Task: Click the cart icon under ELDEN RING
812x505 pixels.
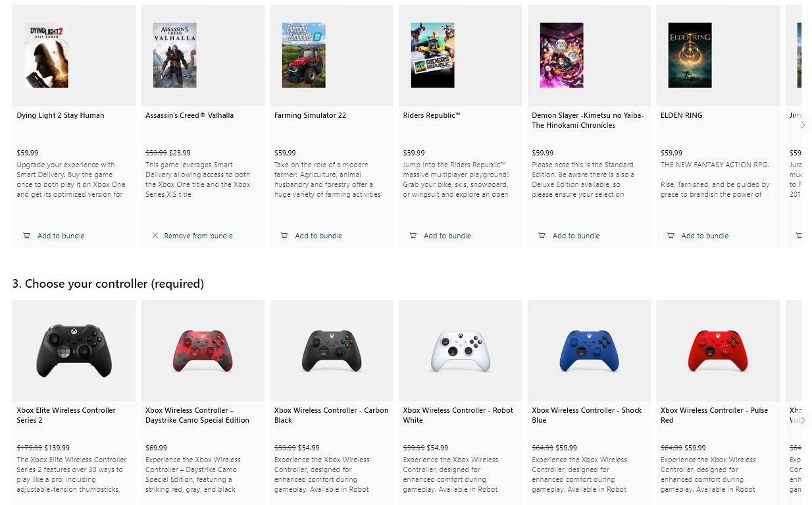Action: coord(671,236)
